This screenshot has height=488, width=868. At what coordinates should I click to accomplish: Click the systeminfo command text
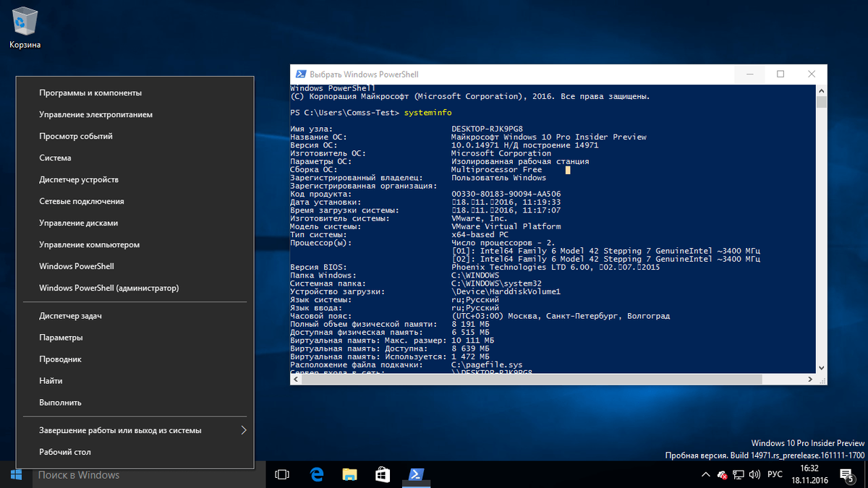pyautogui.click(x=427, y=113)
